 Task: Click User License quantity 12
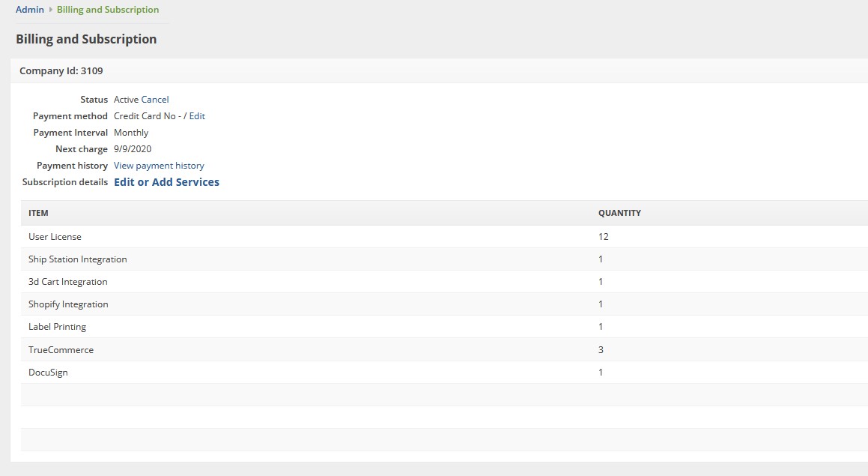tap(604, 237)
